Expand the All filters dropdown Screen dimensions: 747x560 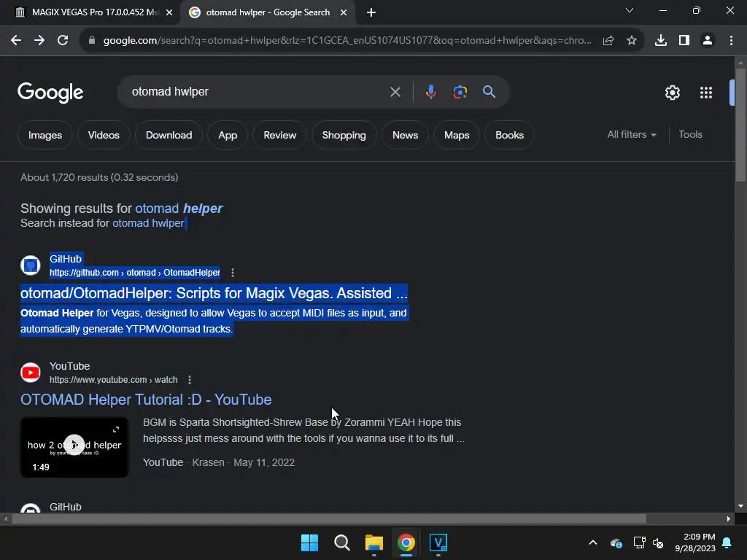632,135
